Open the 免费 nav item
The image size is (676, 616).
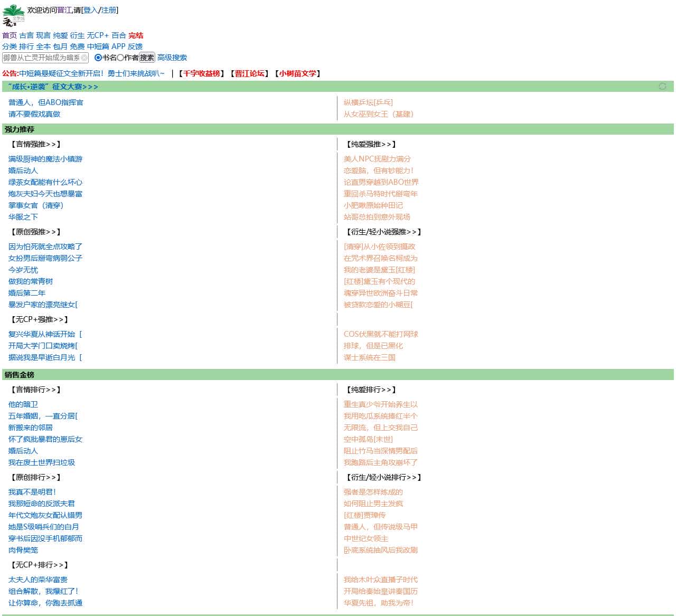(x=77, y=46)
